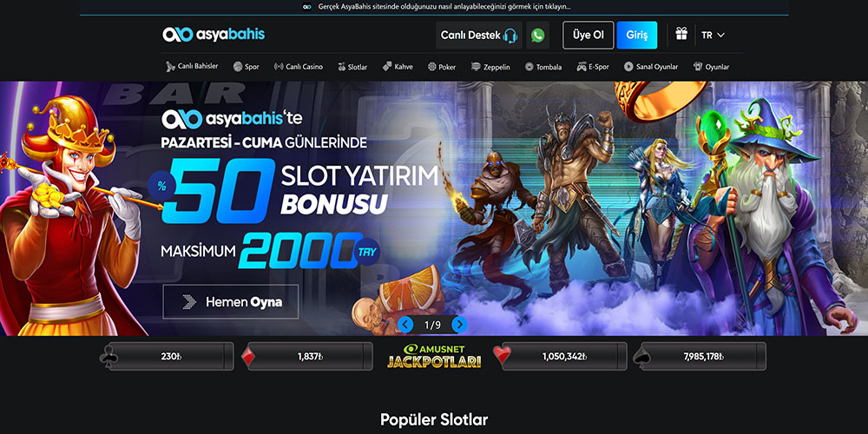Click the AsyaBahis logo in header
868x434 pixels.
coord(214,35)
